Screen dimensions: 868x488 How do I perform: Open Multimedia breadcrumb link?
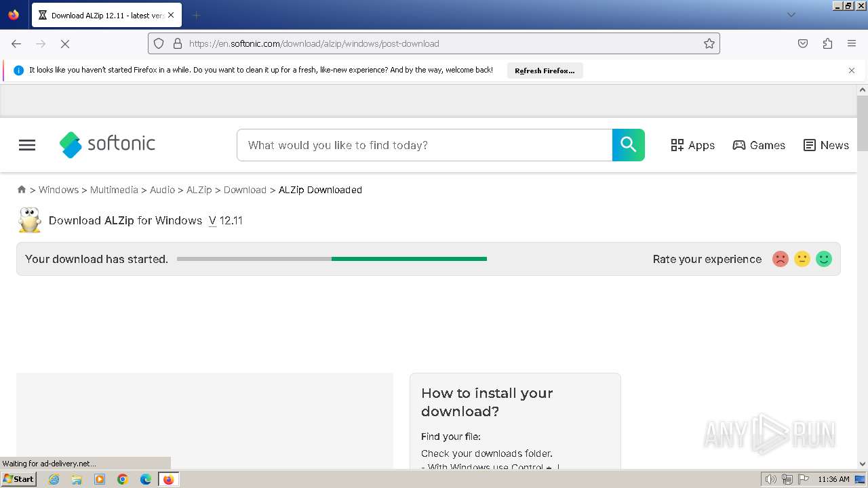[114, 190]
